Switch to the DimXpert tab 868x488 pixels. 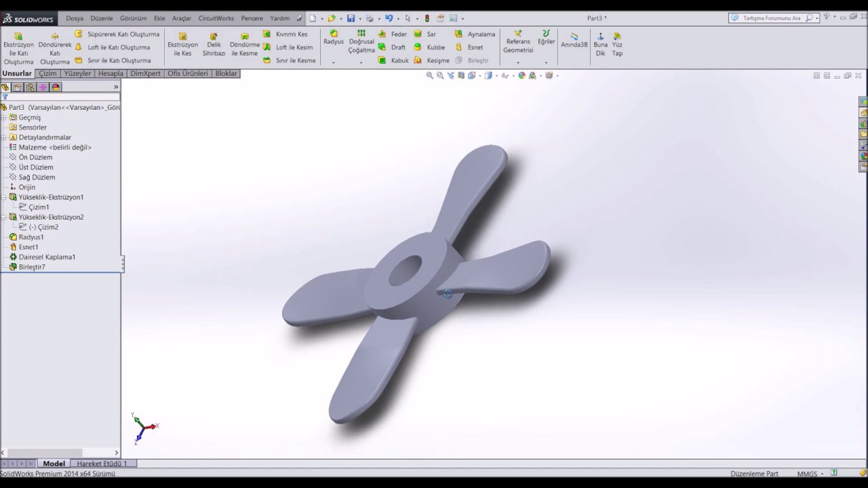146,73
